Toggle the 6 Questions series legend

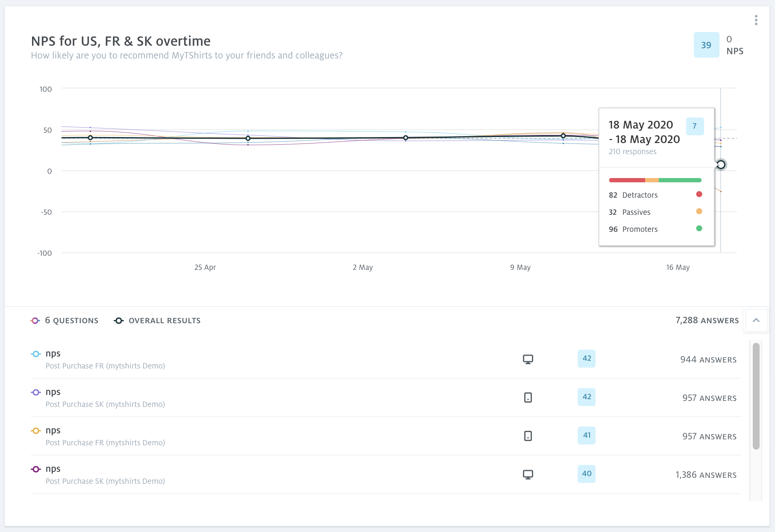[65, 321]
